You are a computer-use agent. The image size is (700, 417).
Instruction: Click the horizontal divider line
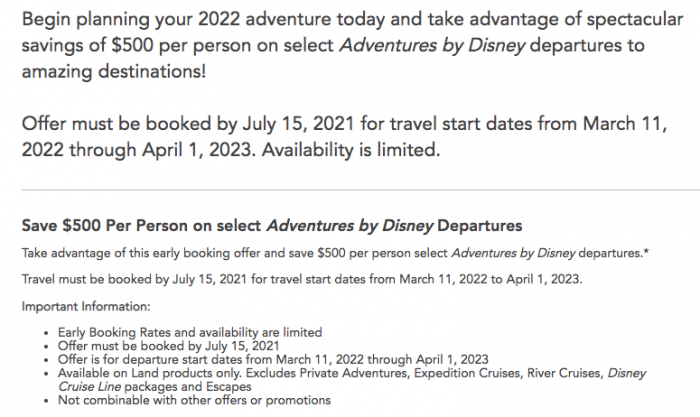pos(349,191)
